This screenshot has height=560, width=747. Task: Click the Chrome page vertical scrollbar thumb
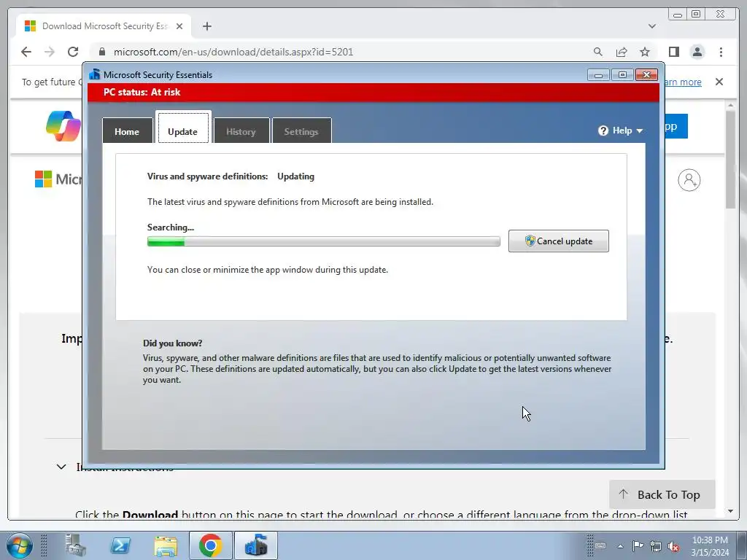(x=731, y=159)
